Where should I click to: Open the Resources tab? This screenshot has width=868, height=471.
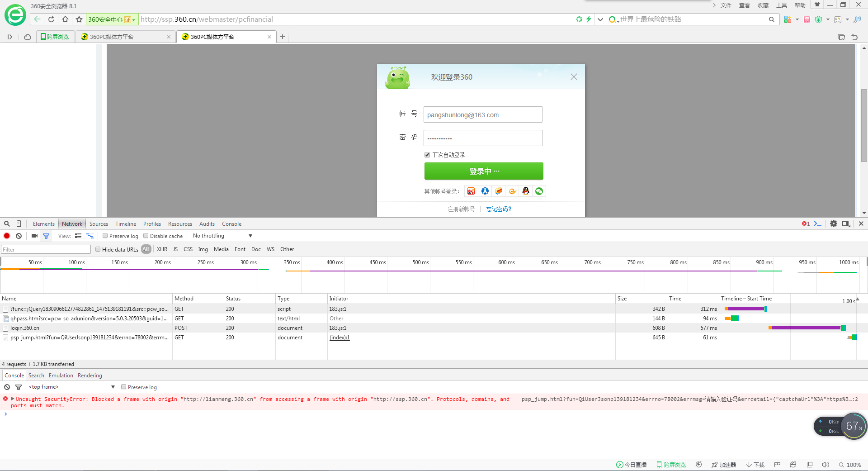click(180, 224)
